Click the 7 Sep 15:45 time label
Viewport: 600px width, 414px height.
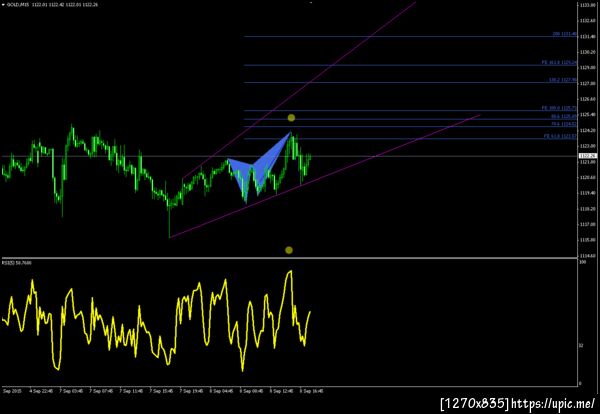(x=161, y=391)
